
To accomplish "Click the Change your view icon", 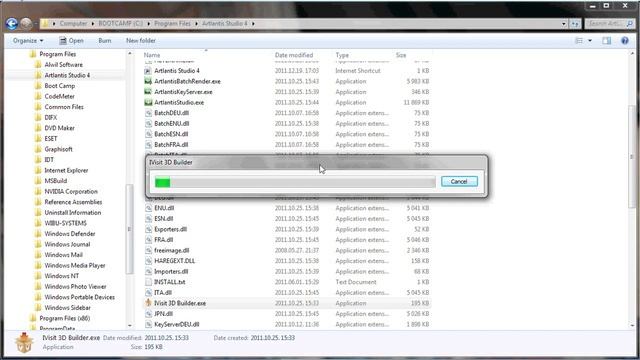I will click(579, 40).
